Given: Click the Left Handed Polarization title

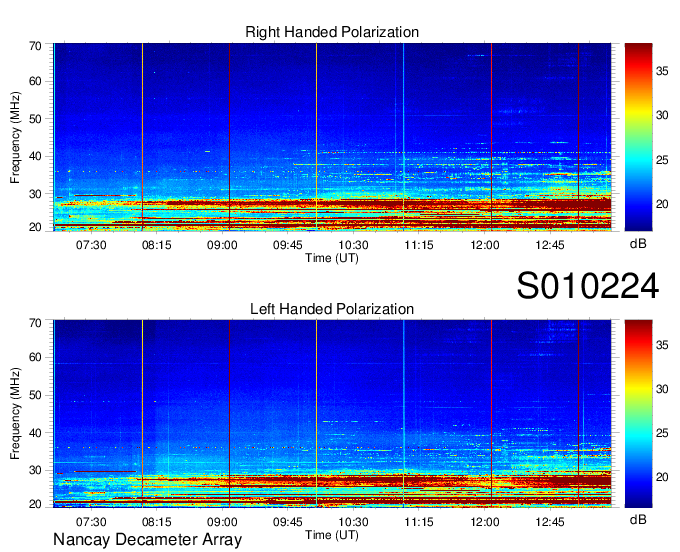Looking at the screenshot, I should point(332,309).
